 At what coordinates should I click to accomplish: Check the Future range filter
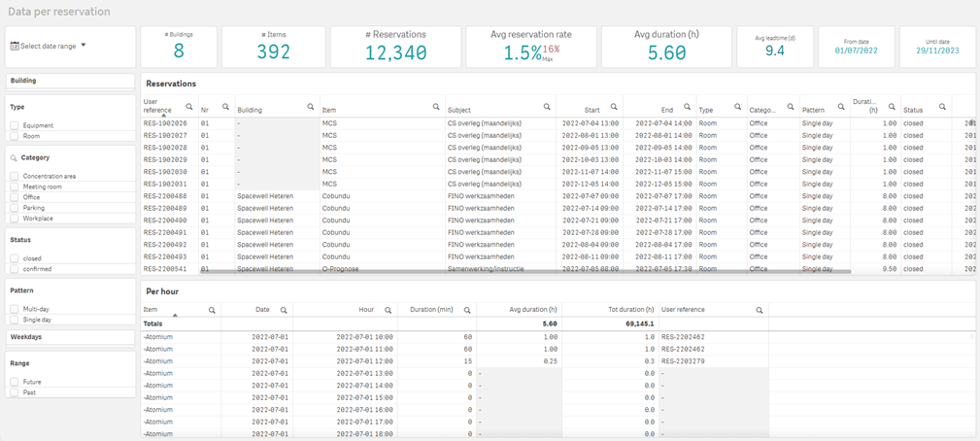(x=15, y=382)
